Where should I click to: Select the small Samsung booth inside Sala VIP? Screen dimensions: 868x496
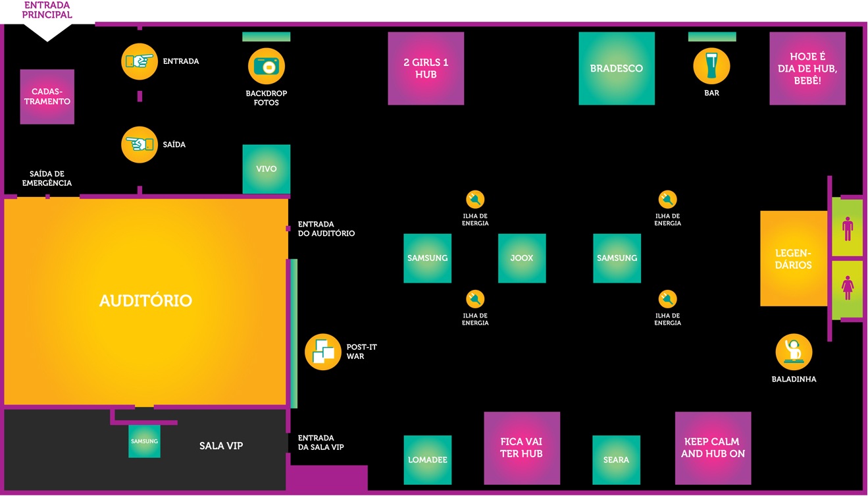tap(144, 441)
